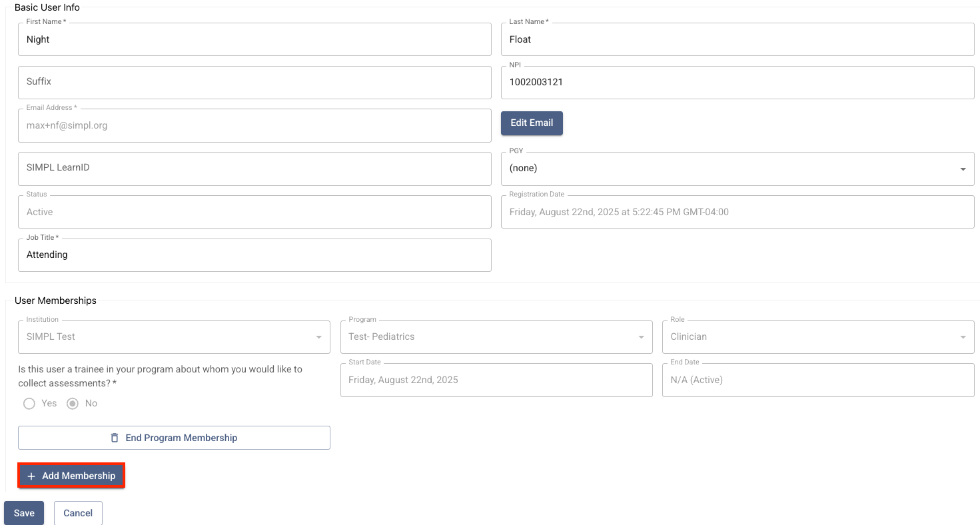This screenshot has width=980, height=525.
Task: Click the Edit Email button
Action: [532, 123]
